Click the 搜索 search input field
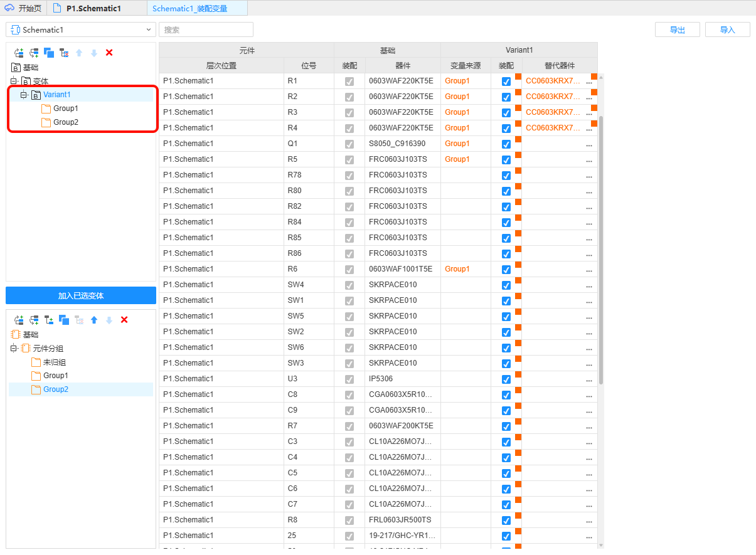The height and width of the screenshot is (555, 756). point(206,29)
